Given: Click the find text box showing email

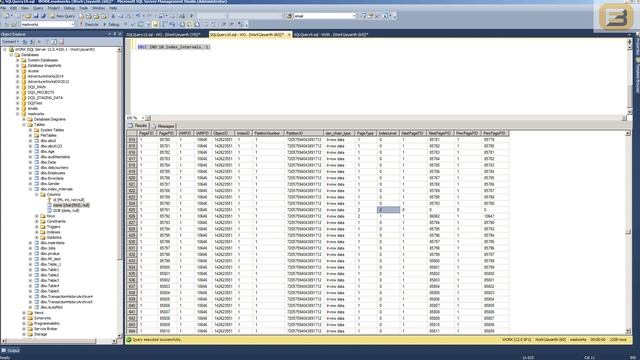Looking at the screenshot, I should click(324, 16).
